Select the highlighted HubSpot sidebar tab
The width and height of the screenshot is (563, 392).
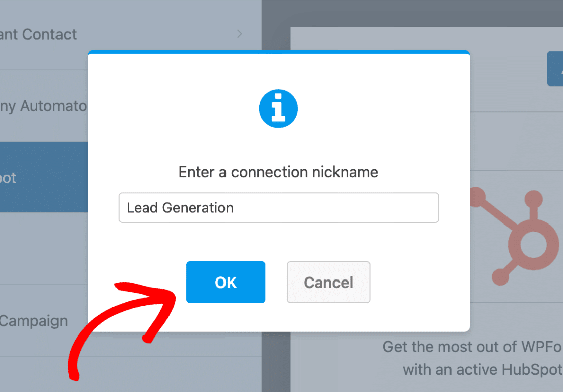(x=43, y=177)
